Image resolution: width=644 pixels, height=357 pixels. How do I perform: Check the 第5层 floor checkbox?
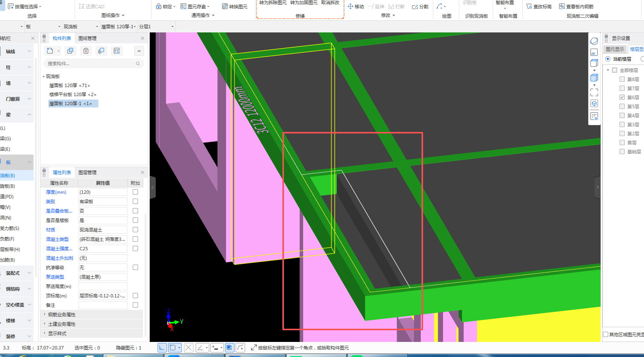click(x=622, y=106)
